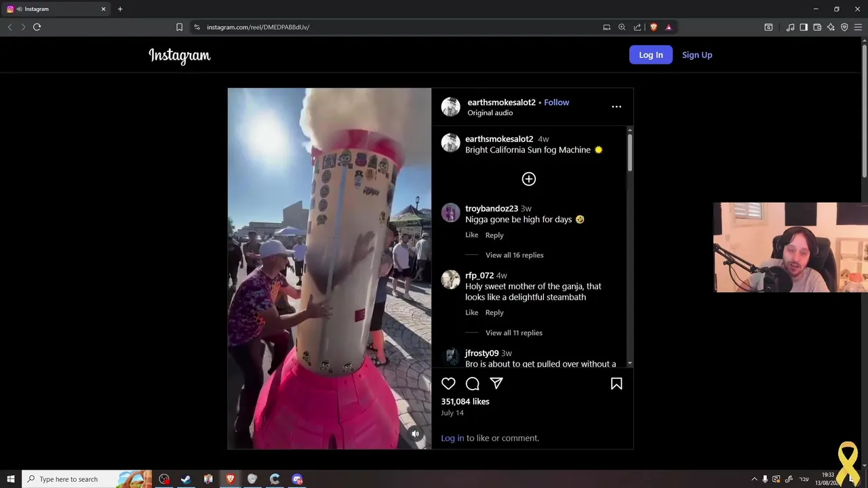The width and height of the screenshot is (868, 488).
Task: Share the reel using the paper plane icon
Action: (496, 384)
